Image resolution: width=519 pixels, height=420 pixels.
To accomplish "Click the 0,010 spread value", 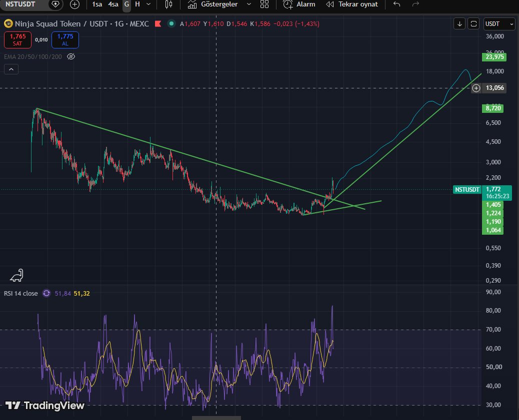I will (41, 39).
